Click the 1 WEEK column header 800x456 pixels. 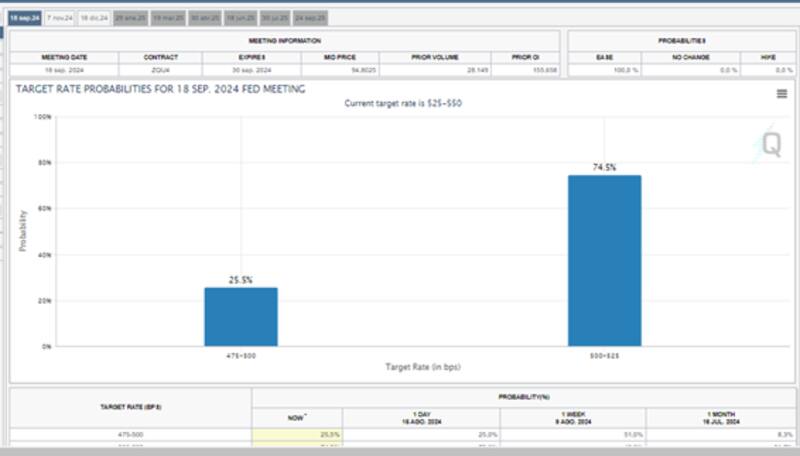coord(572,416)
